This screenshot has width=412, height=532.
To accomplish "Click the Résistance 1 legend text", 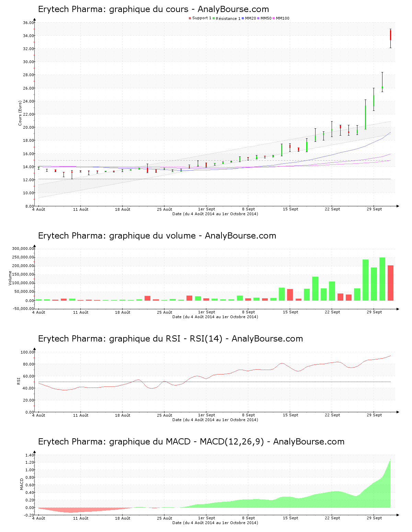I will [x=228, y=19].
